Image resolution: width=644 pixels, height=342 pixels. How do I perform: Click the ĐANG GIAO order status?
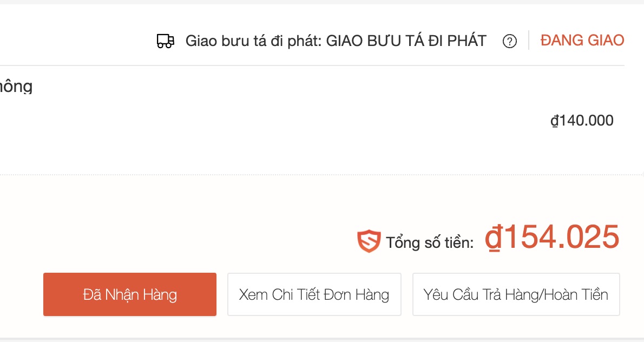click(582, 41)
